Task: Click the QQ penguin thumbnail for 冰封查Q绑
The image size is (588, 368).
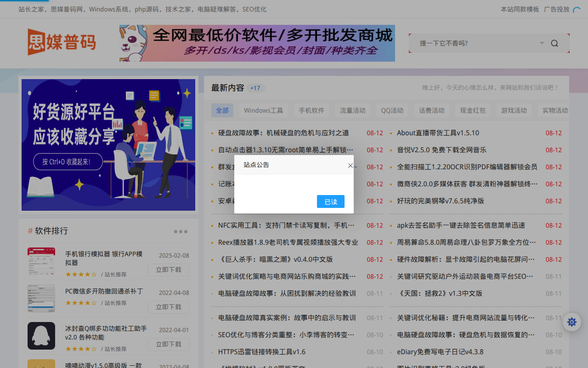Action: 41,336
